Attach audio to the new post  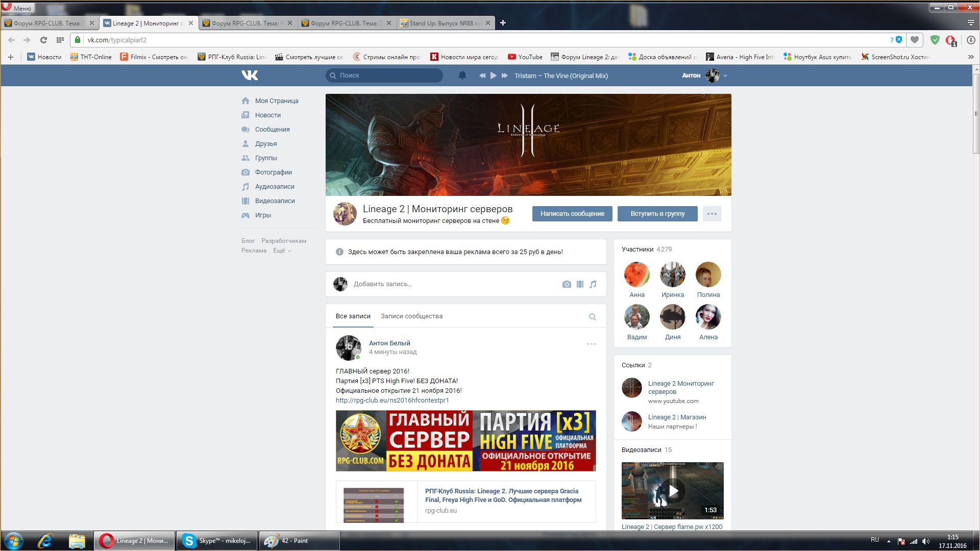point(593,284)
